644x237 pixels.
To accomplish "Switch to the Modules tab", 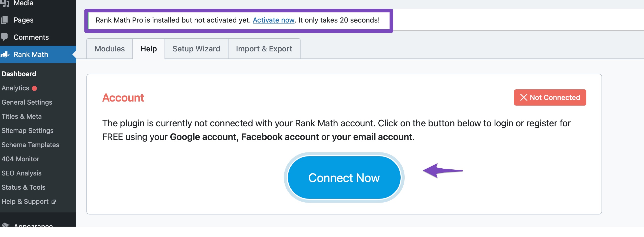I will coord(110,49).
